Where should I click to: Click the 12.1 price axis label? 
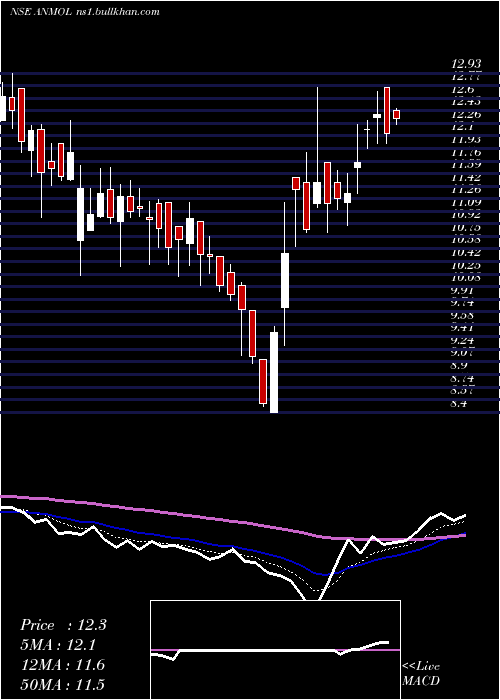pos(462,127)
